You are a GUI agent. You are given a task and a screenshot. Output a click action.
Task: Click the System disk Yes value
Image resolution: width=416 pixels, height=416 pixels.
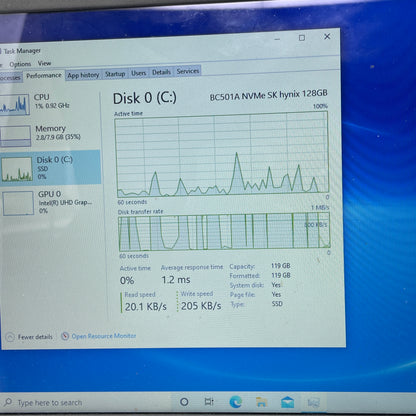276,285
